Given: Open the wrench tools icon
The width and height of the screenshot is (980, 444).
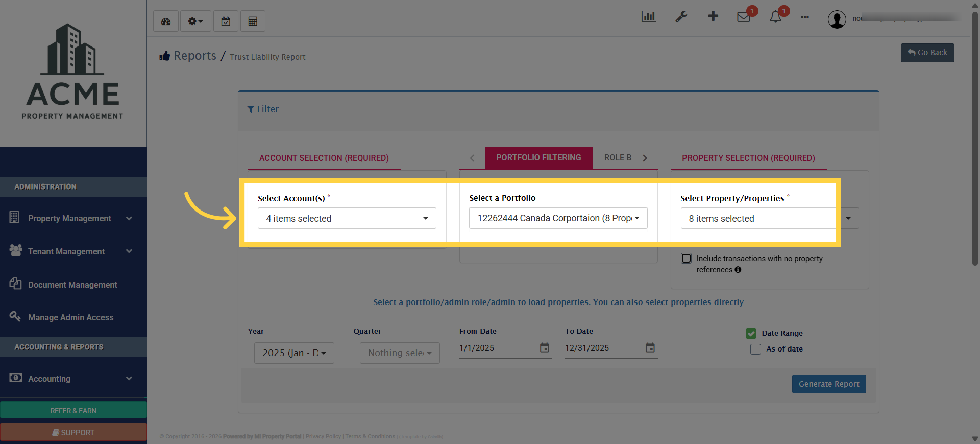Looking at the screenshot, I should point(681,17).
